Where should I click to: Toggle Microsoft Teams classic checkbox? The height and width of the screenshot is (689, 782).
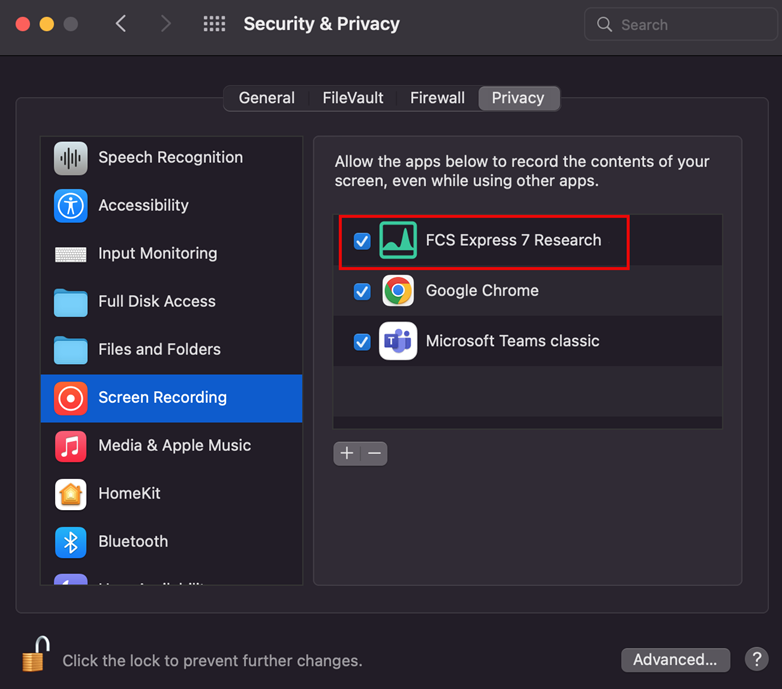coord(362,342)
